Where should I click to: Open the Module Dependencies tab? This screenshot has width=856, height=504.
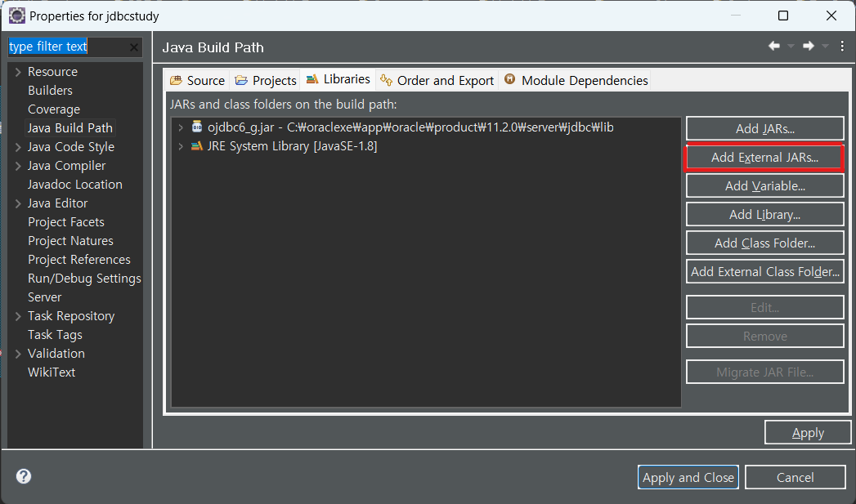coord(576,81)
